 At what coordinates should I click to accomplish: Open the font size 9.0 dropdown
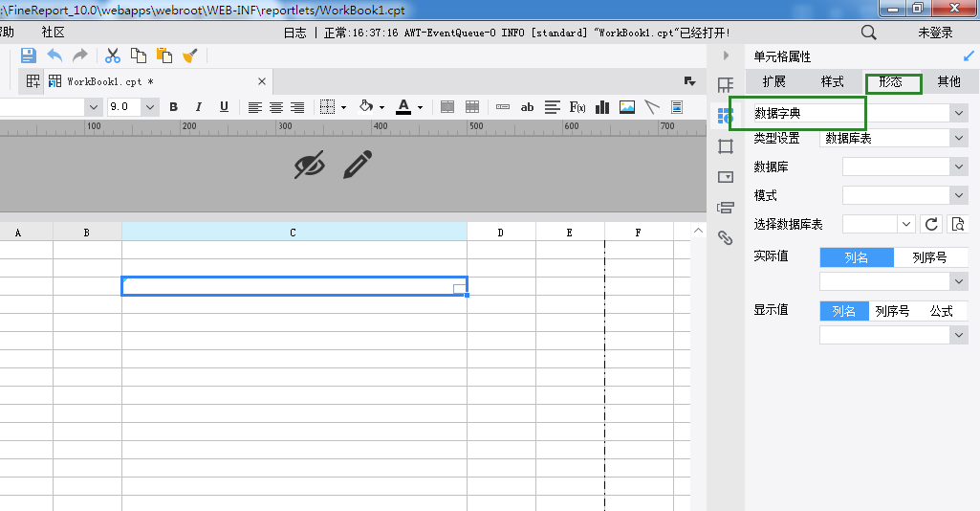tap(149, 107)
